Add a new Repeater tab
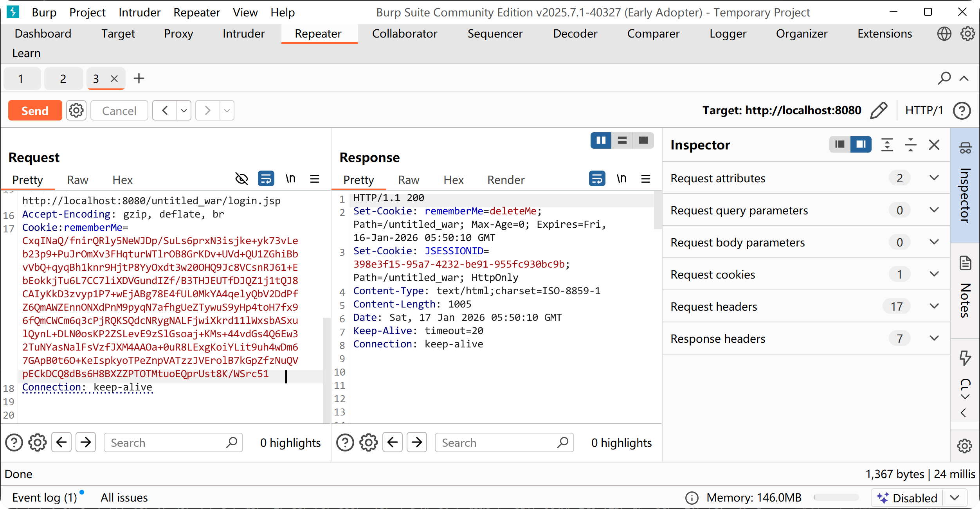This screenshot has height=509, width=980. [x=139, y=79]
